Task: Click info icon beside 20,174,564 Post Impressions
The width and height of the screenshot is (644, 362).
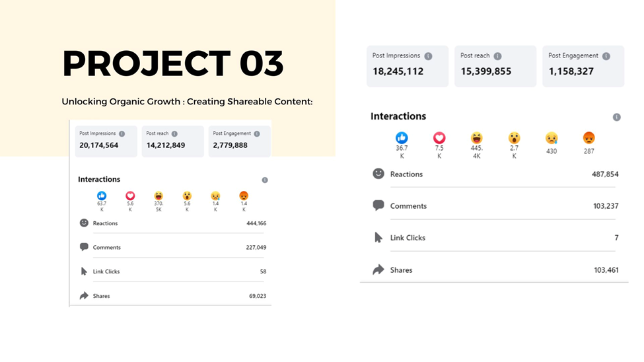Action: coord(122,133)
